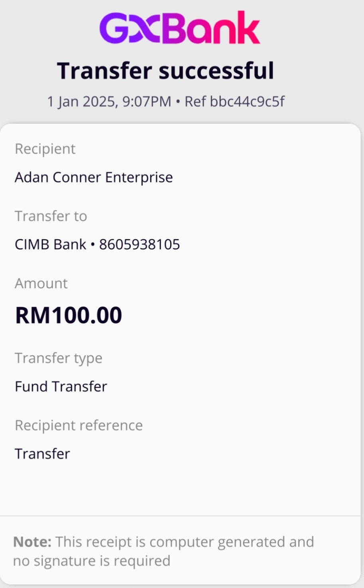Click the 9:07PM transaction time
Viewport: 364px width, 588px height.
pyautogui.click(x=146, y=101)
